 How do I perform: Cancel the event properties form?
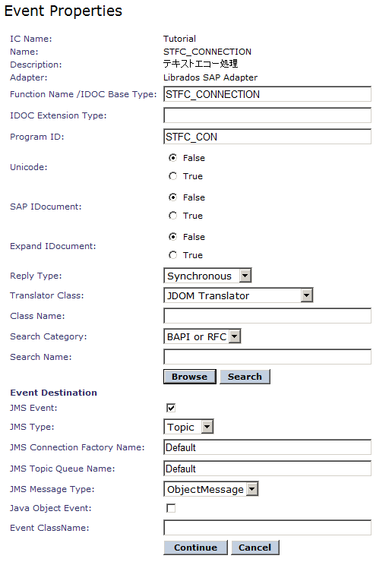point(255,548)
